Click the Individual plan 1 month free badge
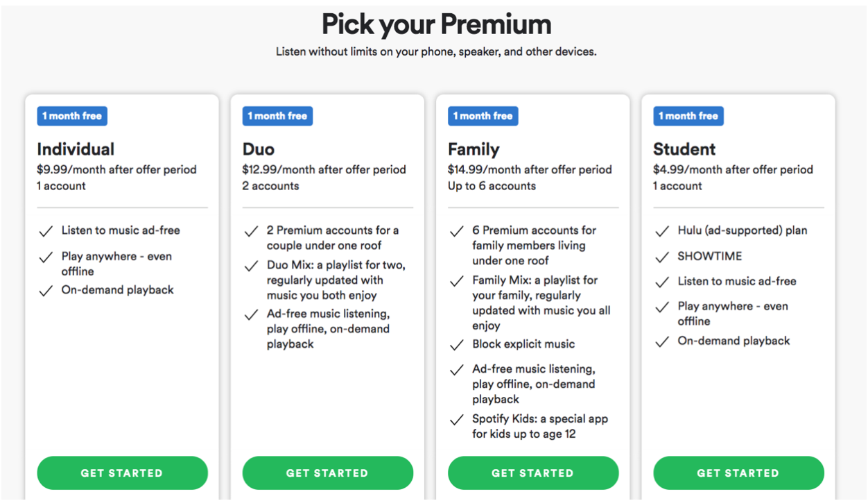The image size is (868, 501). pos(72,116)
